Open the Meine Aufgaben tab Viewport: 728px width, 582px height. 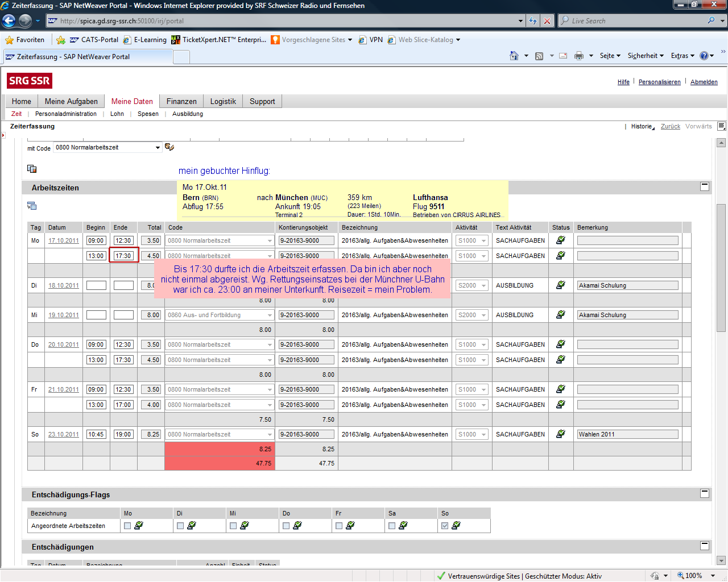[71, 101]
